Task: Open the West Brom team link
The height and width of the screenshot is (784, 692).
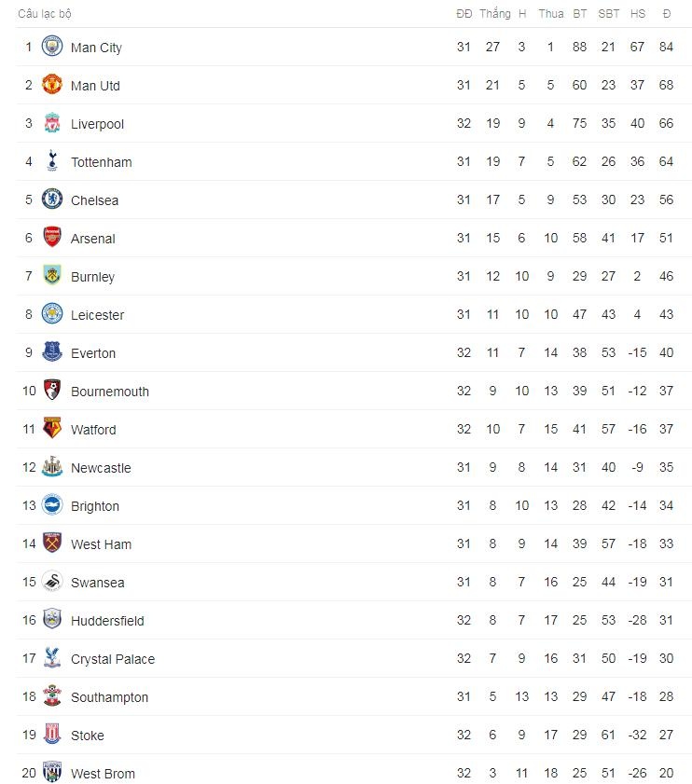Action: [103, 774]
